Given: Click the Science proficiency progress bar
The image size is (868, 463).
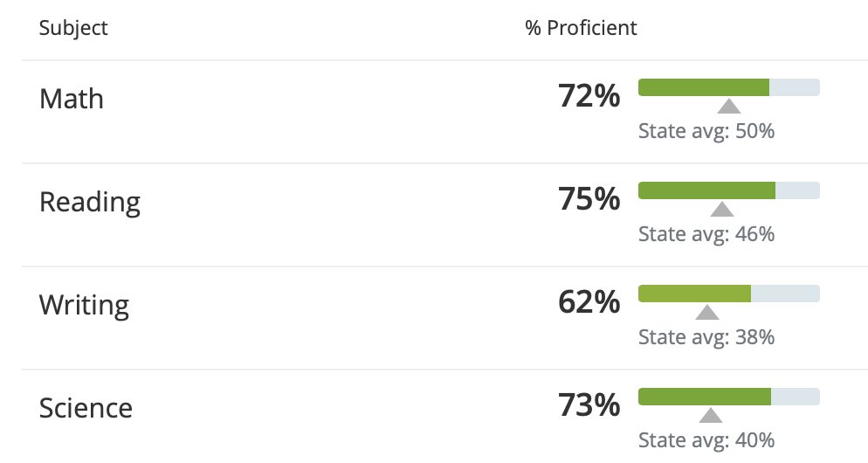Looking at the screenshot, I should point(729,397).
